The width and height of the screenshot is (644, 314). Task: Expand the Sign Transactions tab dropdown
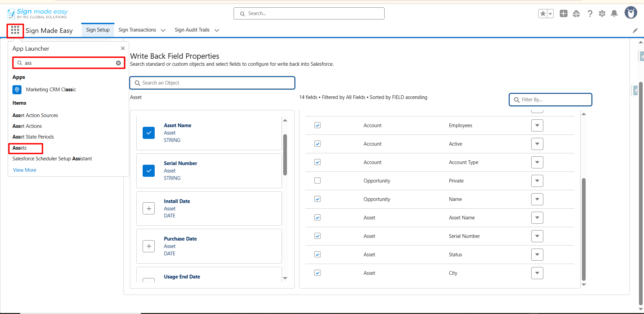(x=163, y=30)
